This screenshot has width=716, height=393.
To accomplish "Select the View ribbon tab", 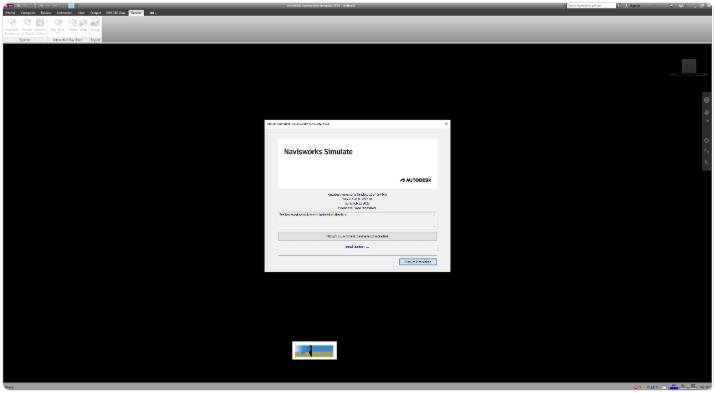I will tap(81, 13).
